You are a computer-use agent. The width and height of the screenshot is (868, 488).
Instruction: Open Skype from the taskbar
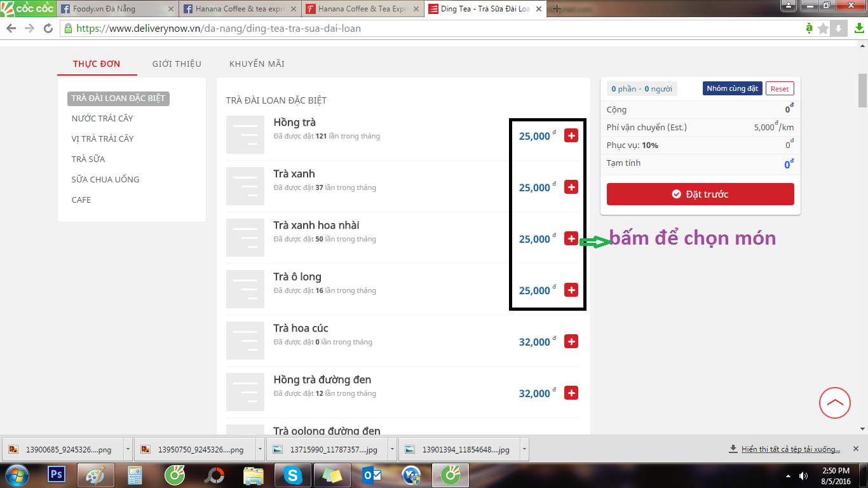(293, 475)
